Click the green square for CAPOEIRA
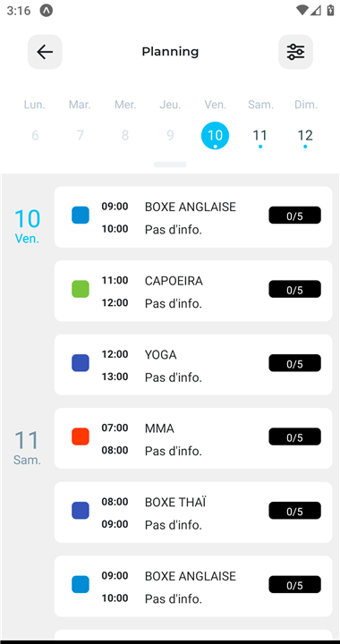The height and width of the screenshot is (644, 340). coord(81,289)
